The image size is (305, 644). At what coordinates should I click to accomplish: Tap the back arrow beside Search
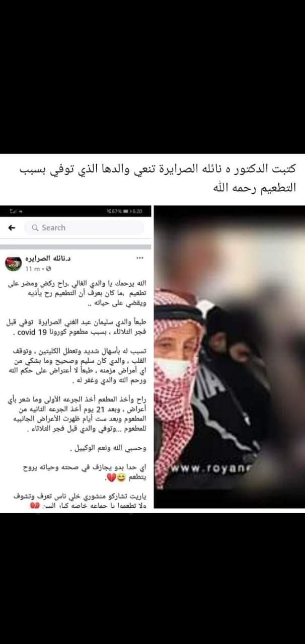click(12, 227)
